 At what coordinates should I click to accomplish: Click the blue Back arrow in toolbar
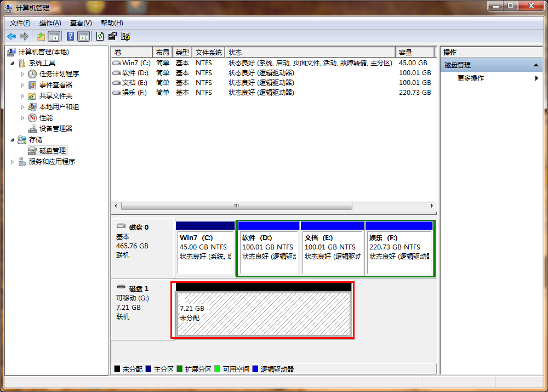[x=12, y=37]
